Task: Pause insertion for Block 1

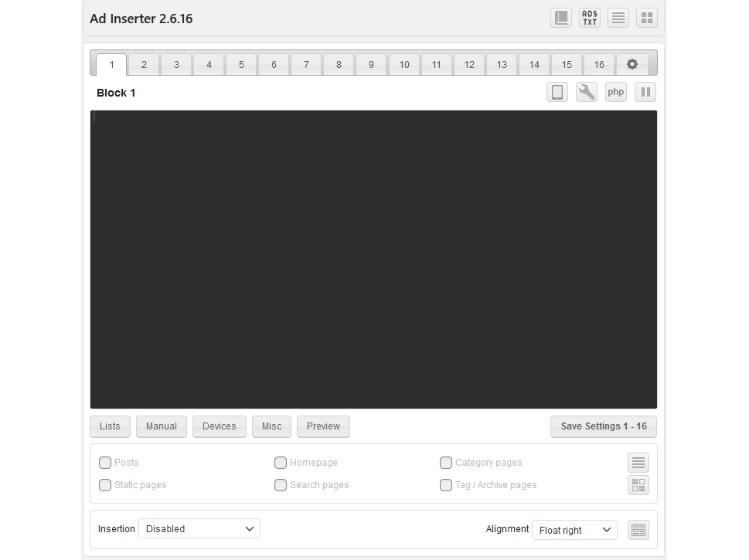Action: 645,92
